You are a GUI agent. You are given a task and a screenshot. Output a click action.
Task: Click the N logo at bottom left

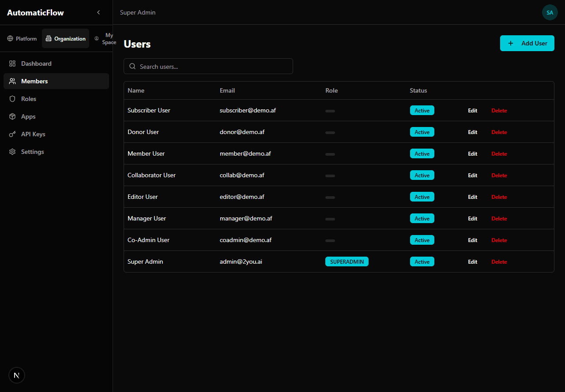pyautogui.click(x=17, y=375)
